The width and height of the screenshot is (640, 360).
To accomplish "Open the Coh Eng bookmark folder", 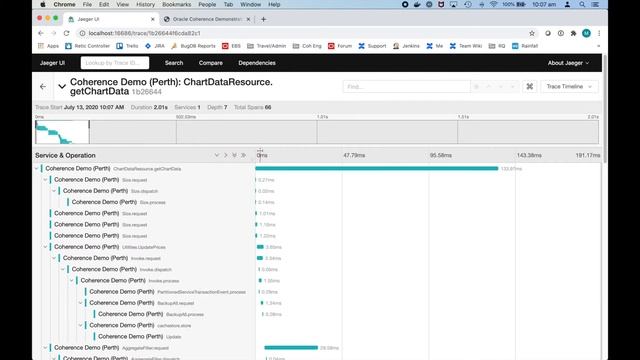I will [x=307, y=46].
